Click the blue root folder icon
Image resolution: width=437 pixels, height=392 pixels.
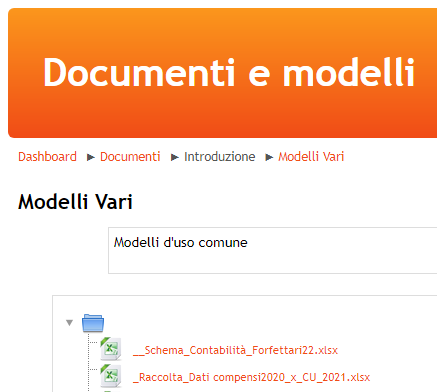pos(93,323)
